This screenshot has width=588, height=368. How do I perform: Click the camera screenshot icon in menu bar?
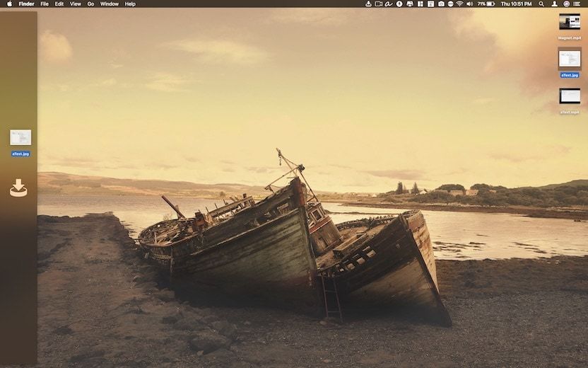coord(441,4)
